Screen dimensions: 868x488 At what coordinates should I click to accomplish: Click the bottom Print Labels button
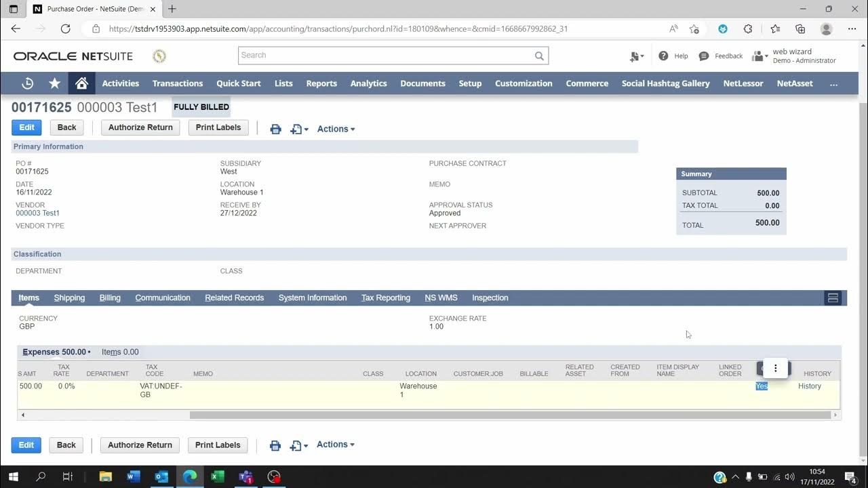click(218, 445)
